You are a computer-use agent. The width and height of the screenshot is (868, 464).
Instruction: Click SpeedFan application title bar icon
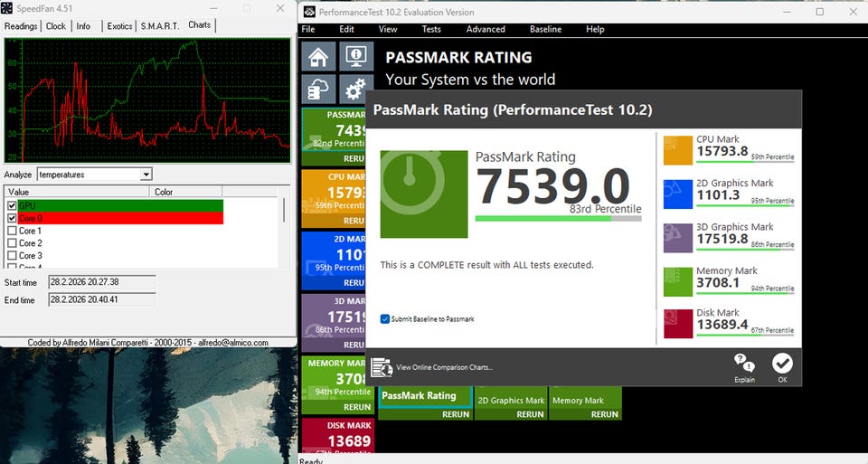point(6,8)
